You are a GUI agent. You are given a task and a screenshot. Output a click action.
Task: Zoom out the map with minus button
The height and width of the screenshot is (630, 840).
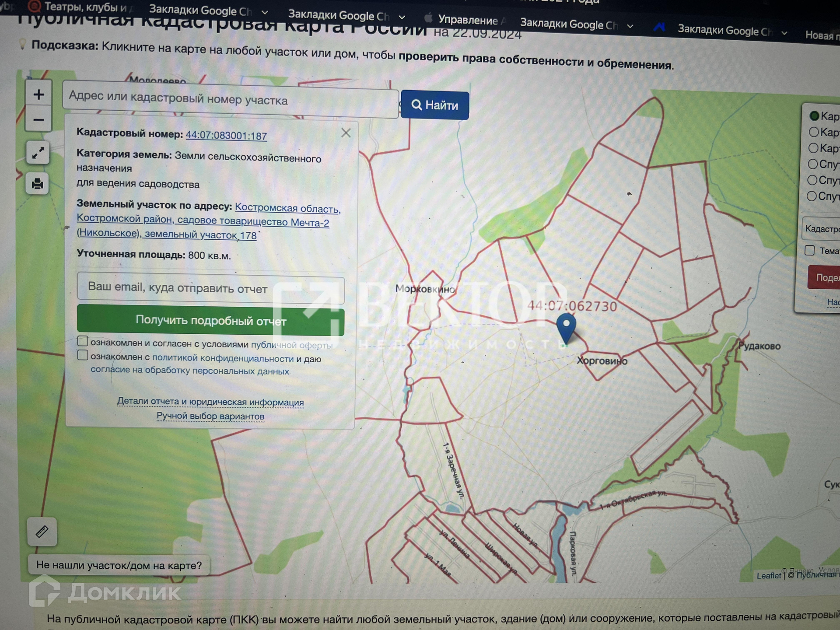click(x=38, y=120)
